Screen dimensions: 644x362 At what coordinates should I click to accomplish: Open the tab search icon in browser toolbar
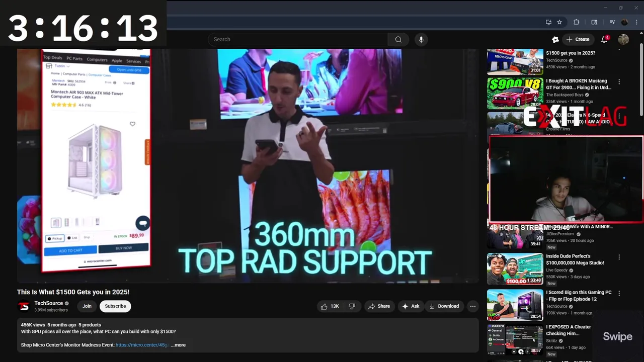click(594, 22)
